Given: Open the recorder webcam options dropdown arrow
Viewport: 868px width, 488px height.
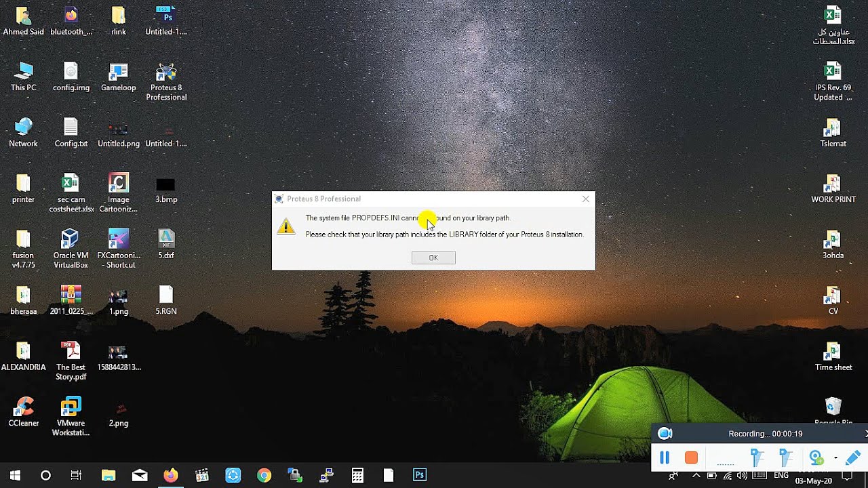Looking at the screenshot, I should click(x=835, y=458).
